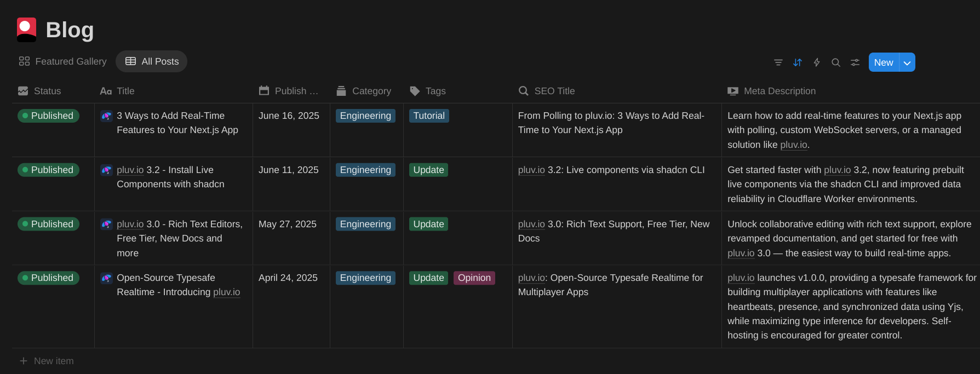Click the date June 11, 2025

(x=288, y=170)
